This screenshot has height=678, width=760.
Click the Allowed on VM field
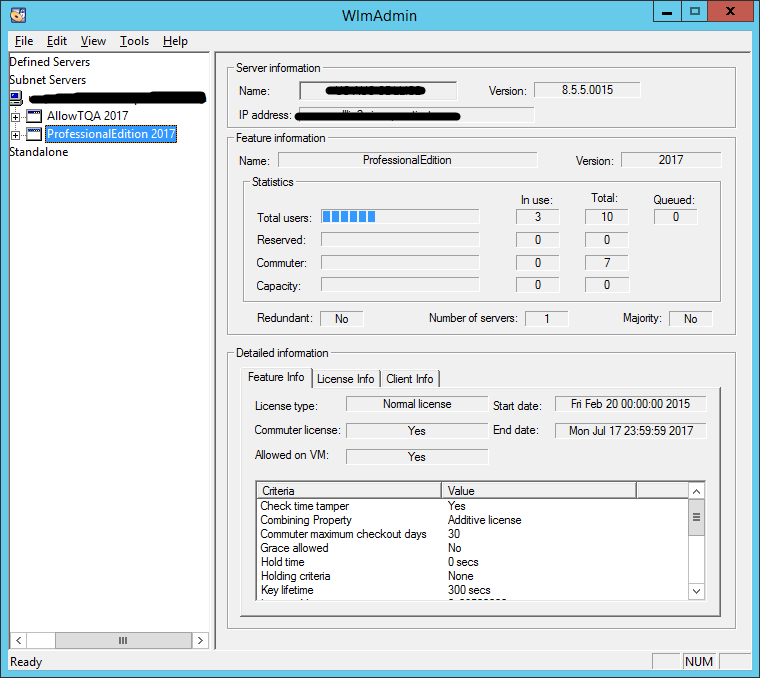417,457
